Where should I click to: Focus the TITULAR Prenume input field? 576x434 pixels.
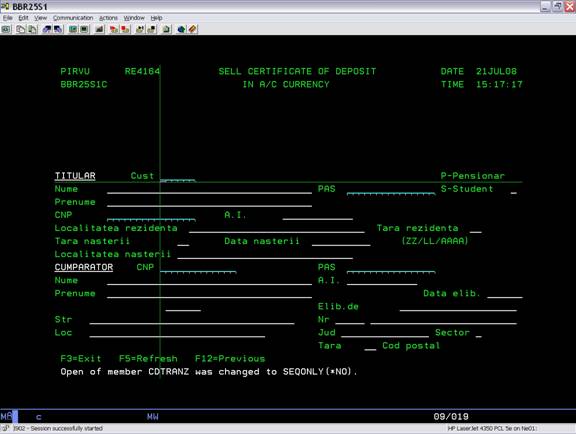(209, 202)
